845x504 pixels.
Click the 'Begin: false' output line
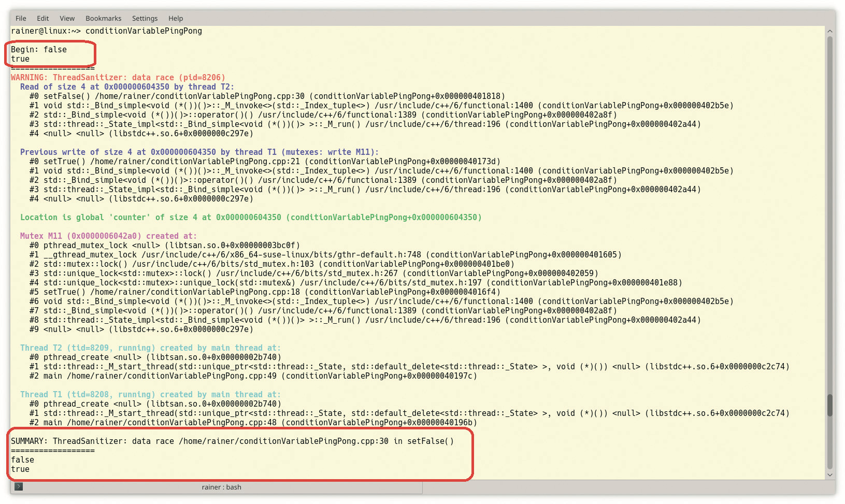click(x=39, y=49)
